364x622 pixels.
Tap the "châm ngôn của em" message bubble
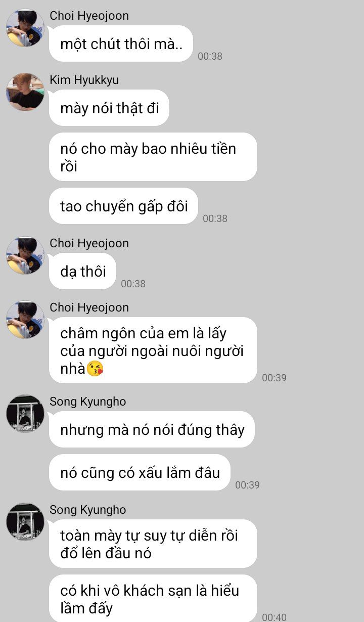coord(153,350)
